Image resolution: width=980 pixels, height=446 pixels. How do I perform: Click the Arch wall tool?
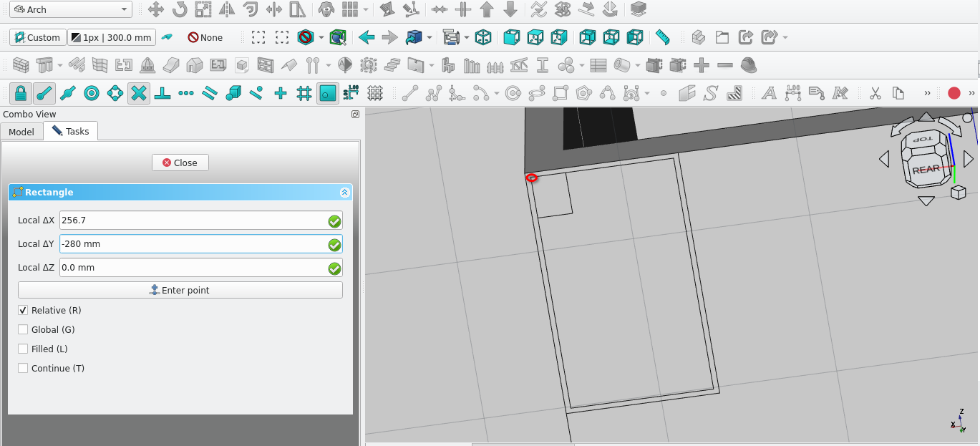[x=21, y=66]
